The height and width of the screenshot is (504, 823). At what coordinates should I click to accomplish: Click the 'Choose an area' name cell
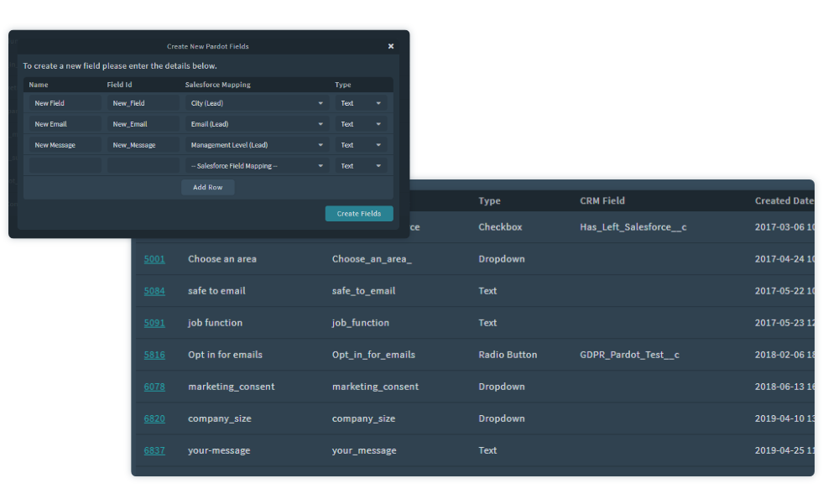pos(222,259)
